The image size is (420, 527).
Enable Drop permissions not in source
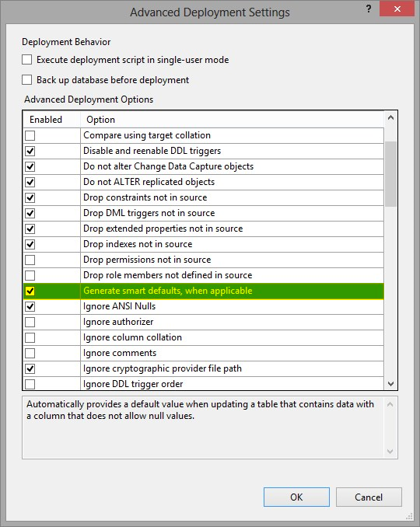point(30,260)
